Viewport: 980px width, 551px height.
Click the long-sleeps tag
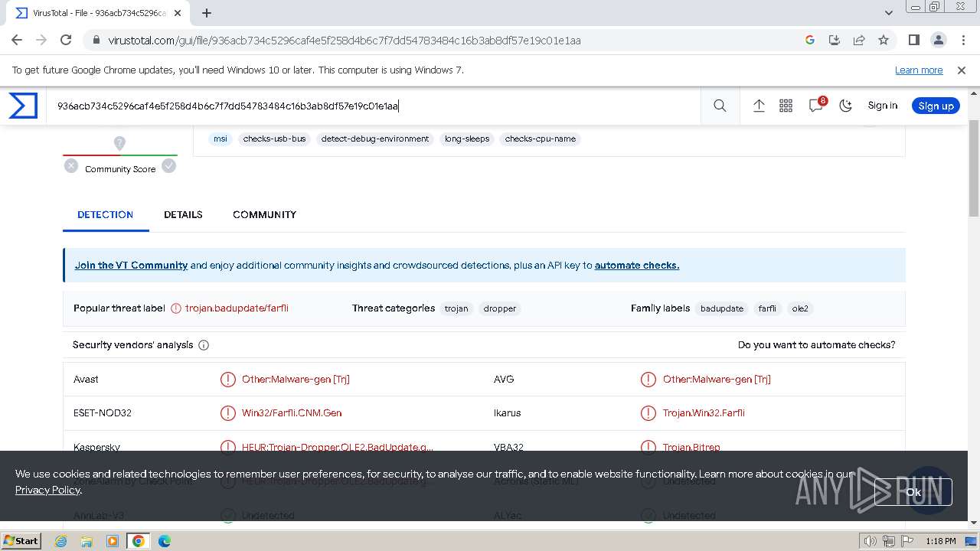click(467, 139)
